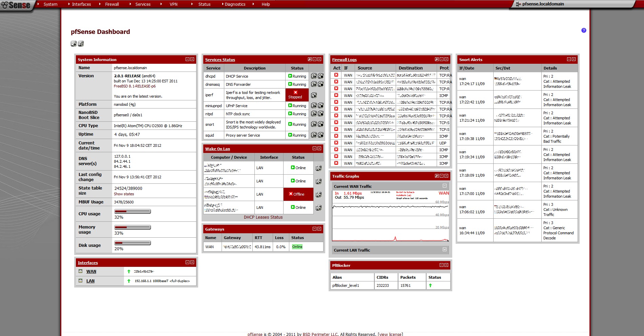This screenshot has width=644, height=336.
Task: Minimize the Services Status widget
Action: coord(314,59)
